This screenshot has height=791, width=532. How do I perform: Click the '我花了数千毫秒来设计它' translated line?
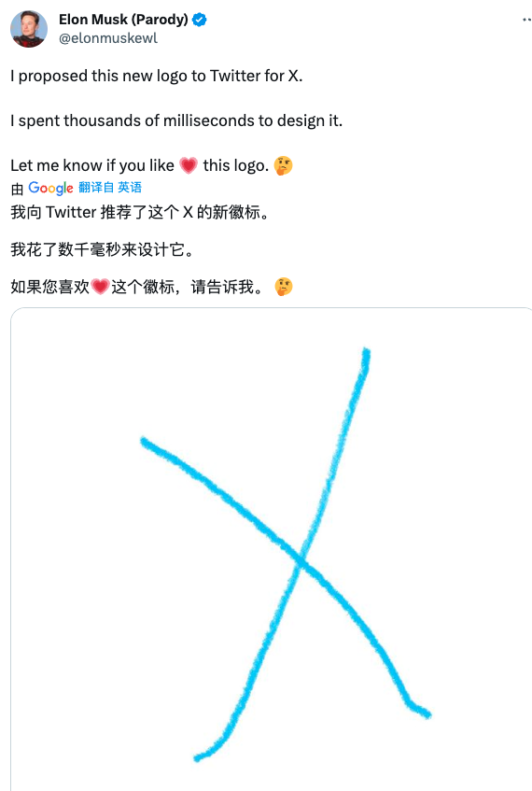click(x=102, y=249)
